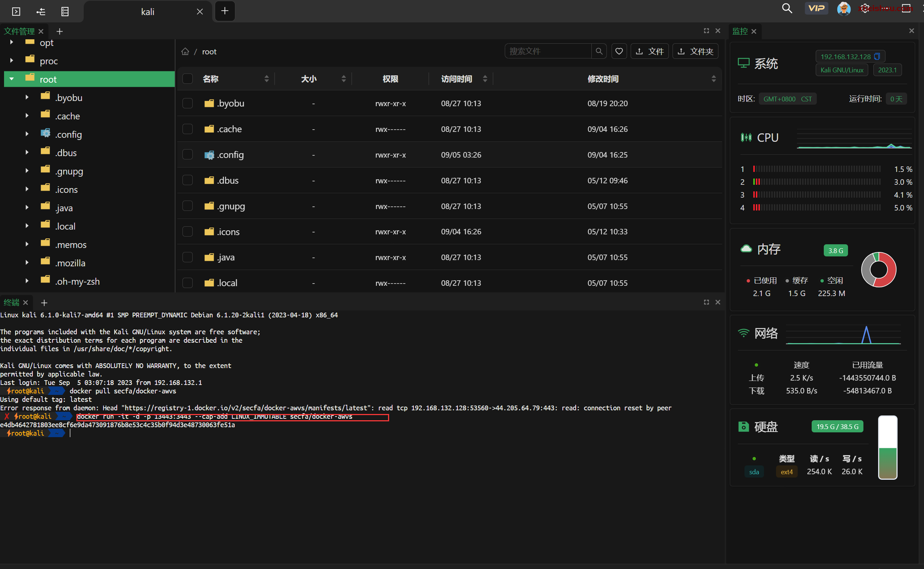Toggle the select-all checkbox in header

pos(187,79)
